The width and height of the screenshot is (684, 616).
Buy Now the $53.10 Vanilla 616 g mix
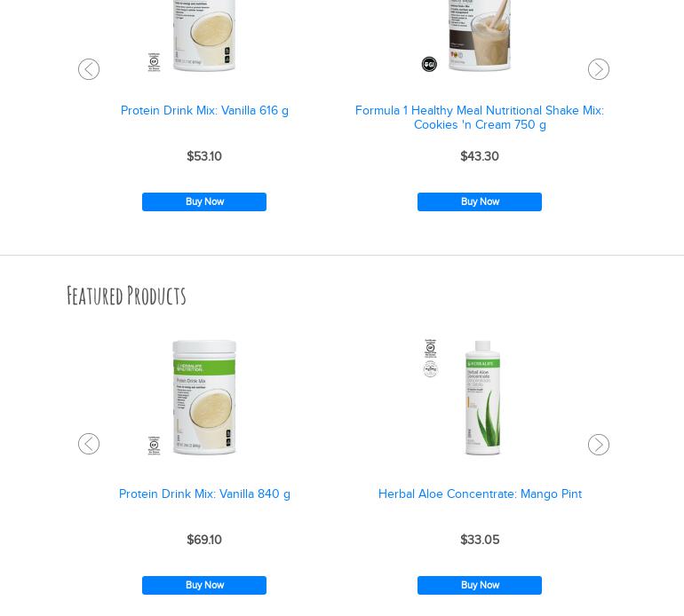pyautogui.click(x=204, y=201)
